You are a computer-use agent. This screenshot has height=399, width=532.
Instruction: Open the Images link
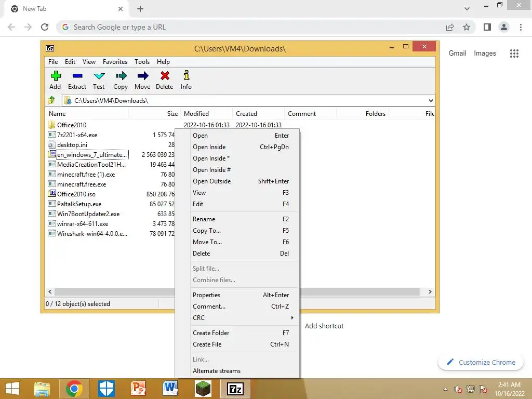click(x=485, y=54)
